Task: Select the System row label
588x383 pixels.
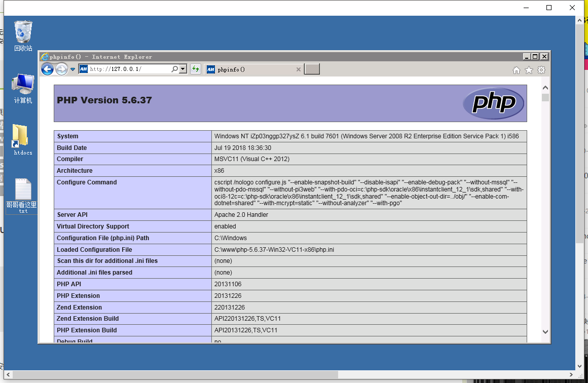Action: (67, 136)
